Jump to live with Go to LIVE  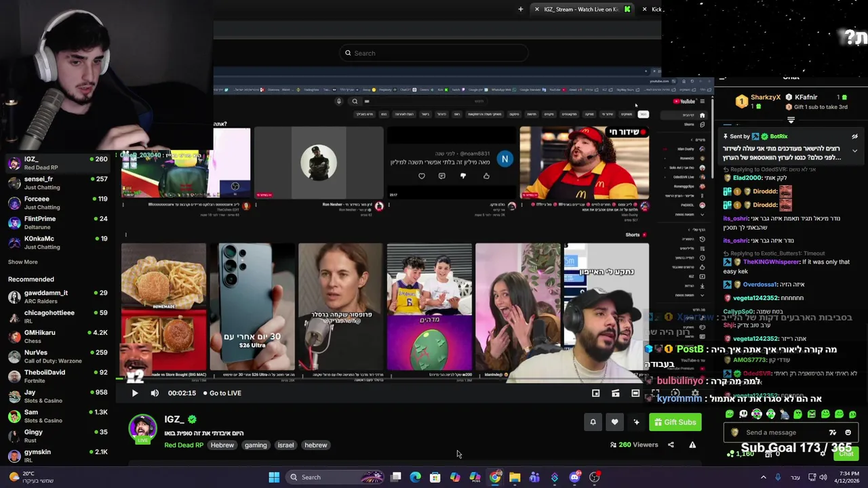pyautogui.click(x=222, y=393)
